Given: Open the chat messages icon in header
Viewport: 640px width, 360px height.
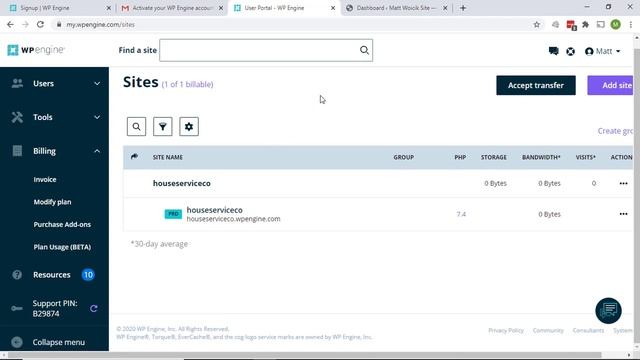Looking at the screenshot, I should click(x=553, y=51).
